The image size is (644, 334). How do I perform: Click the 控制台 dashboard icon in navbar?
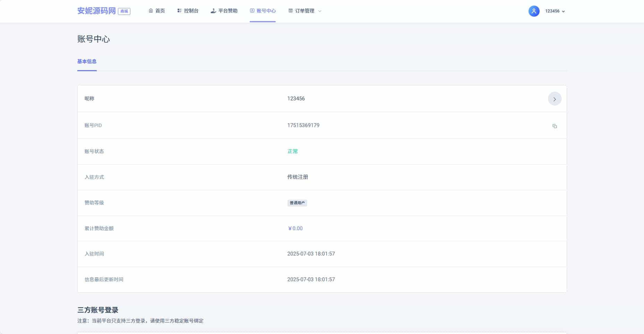[x=179, y=11]
